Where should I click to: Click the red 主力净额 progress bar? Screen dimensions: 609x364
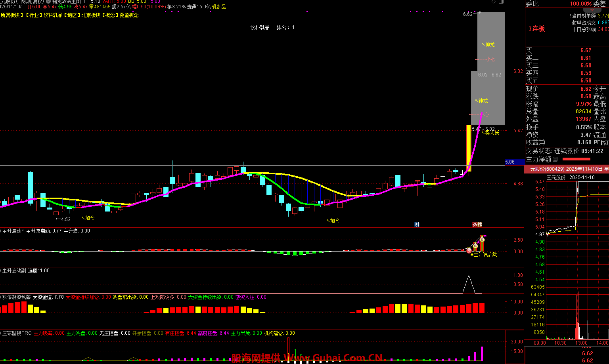(x=576, y=159)
